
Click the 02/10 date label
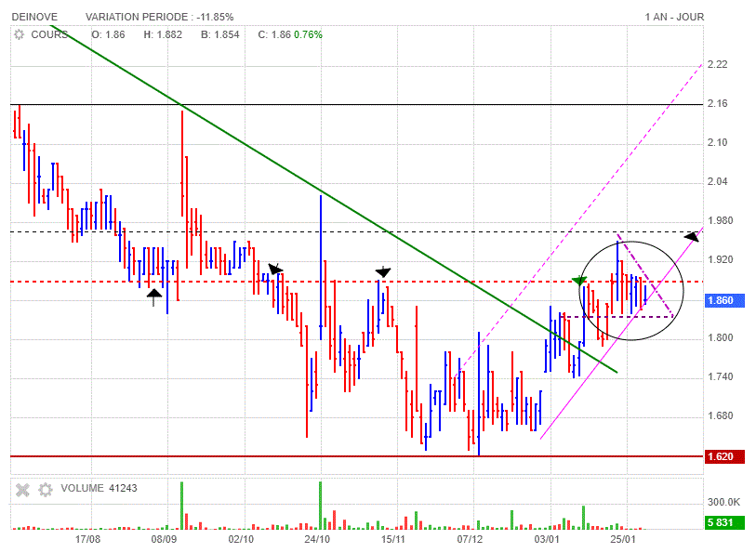[241, 539]
